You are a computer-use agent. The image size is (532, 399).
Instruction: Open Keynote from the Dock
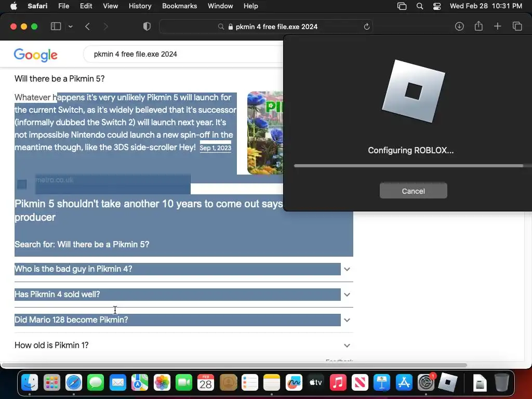coord(382,383)
